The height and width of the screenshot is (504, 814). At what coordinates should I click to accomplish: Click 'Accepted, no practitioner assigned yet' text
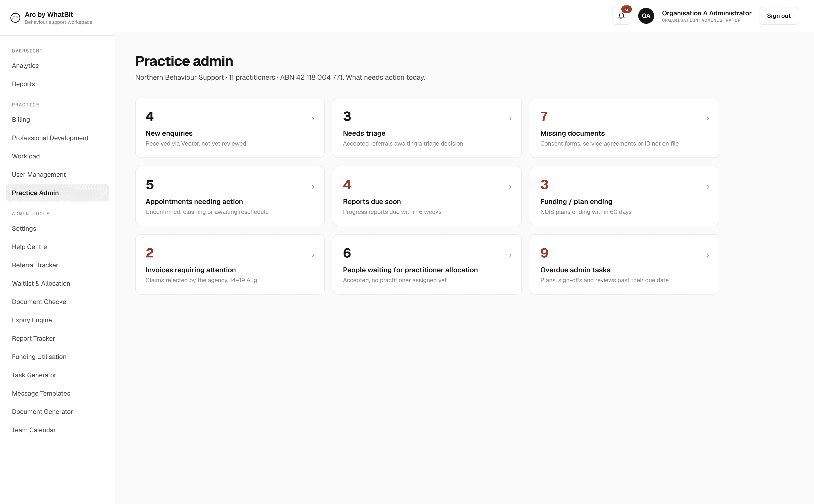[x=395, y=280]
